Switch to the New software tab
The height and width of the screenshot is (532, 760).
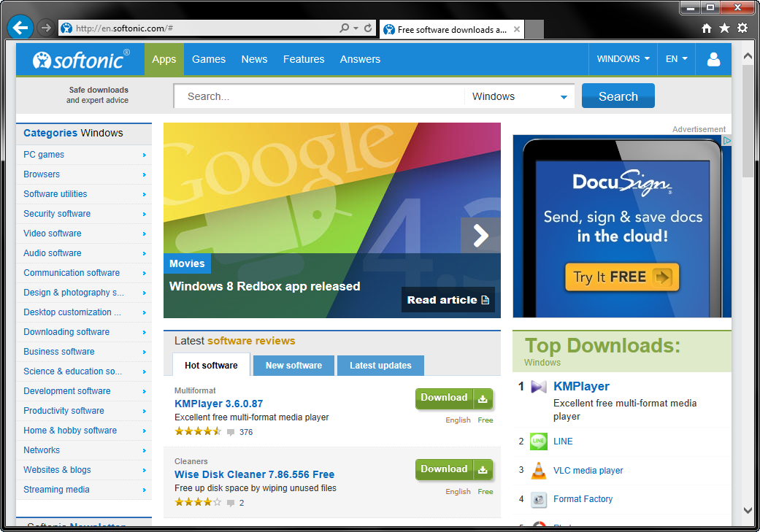click(x=293, y=366)
